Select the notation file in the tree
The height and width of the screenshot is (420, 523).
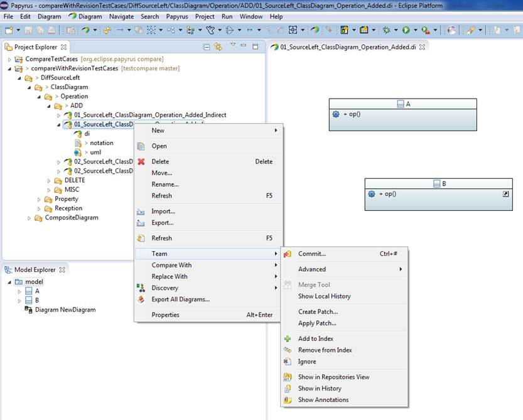click(x=102, y=143)
